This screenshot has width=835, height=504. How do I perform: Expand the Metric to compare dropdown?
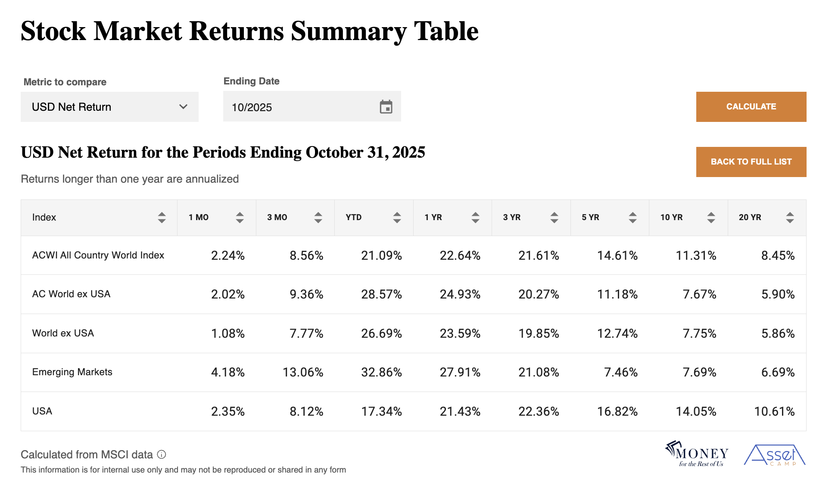[109, 107]
